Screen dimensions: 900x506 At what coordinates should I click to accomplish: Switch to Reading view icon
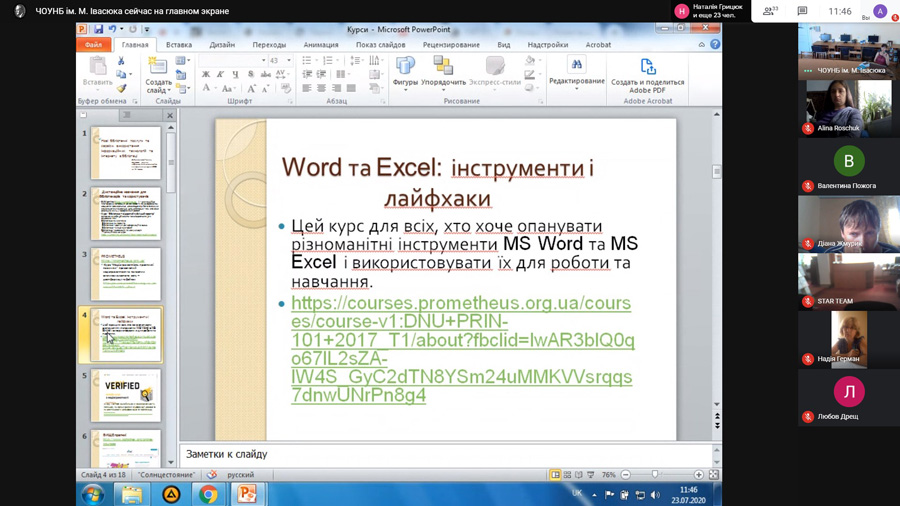579,475
